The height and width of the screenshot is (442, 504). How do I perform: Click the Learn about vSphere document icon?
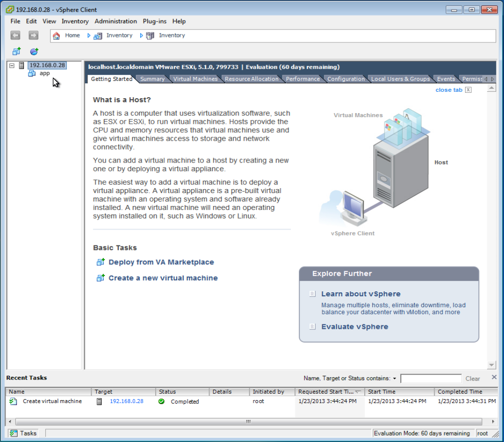point(312,294)
